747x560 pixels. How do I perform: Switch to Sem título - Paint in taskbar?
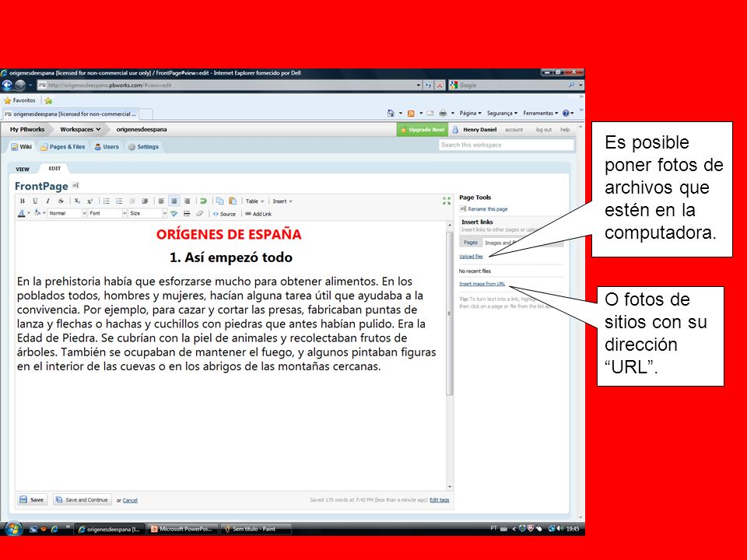click(255, 529)
